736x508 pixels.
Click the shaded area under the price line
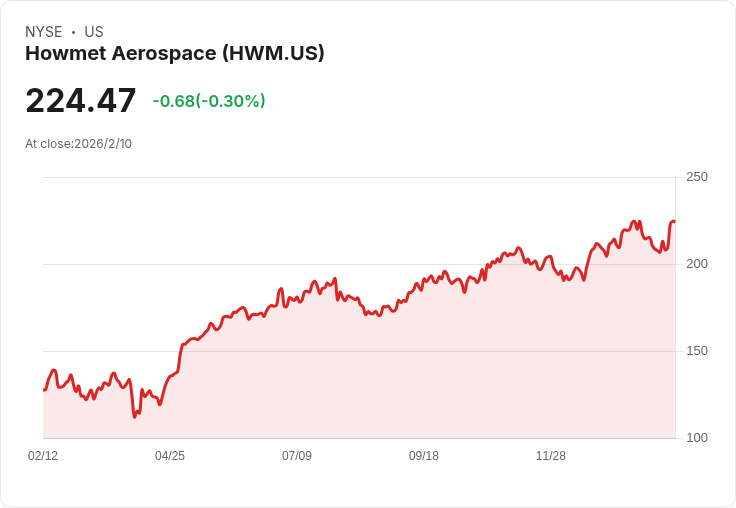tap(400, 380)
